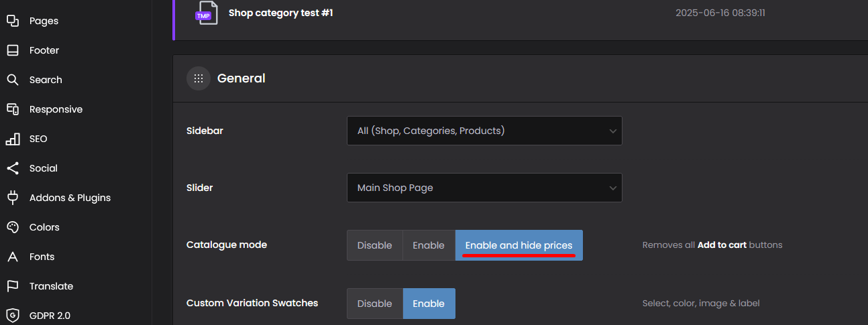Set Catalogue mode to Disable

(374, 245)
